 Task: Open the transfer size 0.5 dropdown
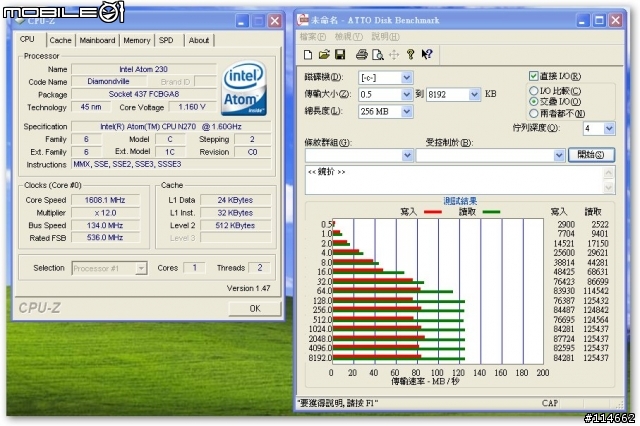click(x=407, y=95)
